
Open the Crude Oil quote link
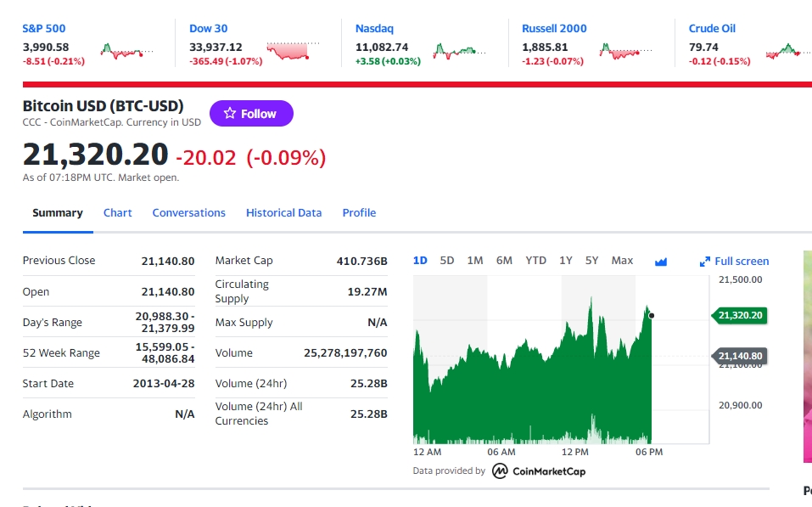(712, 29)
